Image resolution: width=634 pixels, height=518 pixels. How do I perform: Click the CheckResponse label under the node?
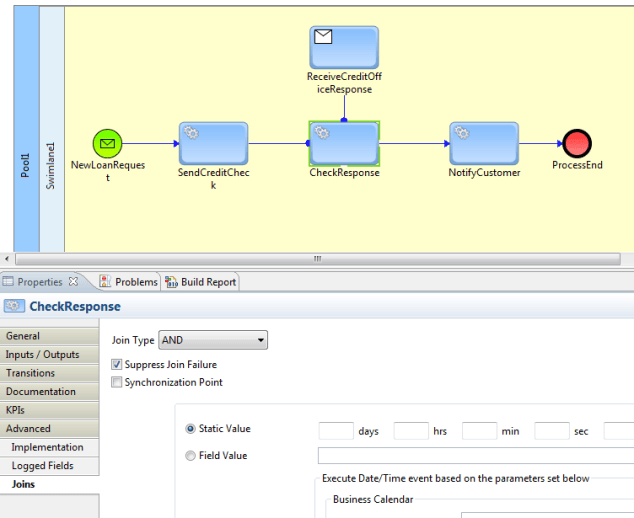coord(344,173)
